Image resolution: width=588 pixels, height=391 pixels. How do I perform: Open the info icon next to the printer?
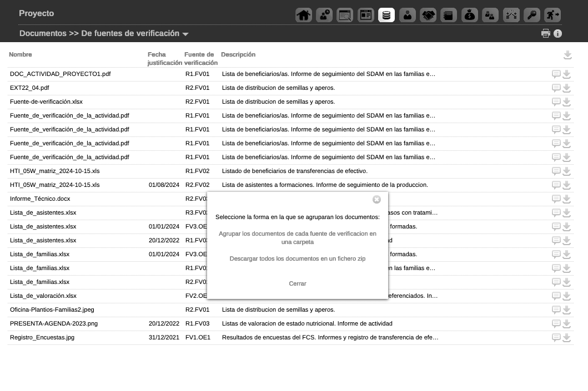pos(557,33)
